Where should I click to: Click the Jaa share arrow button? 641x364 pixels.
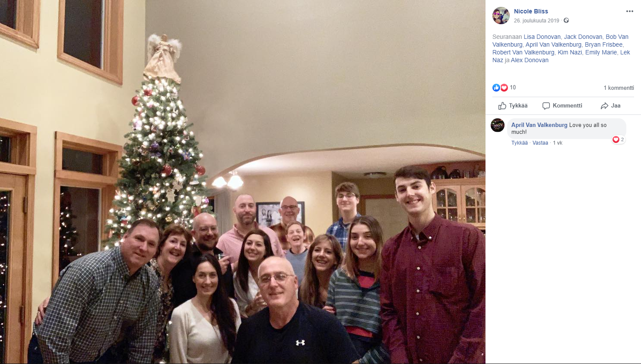point(610,106)
